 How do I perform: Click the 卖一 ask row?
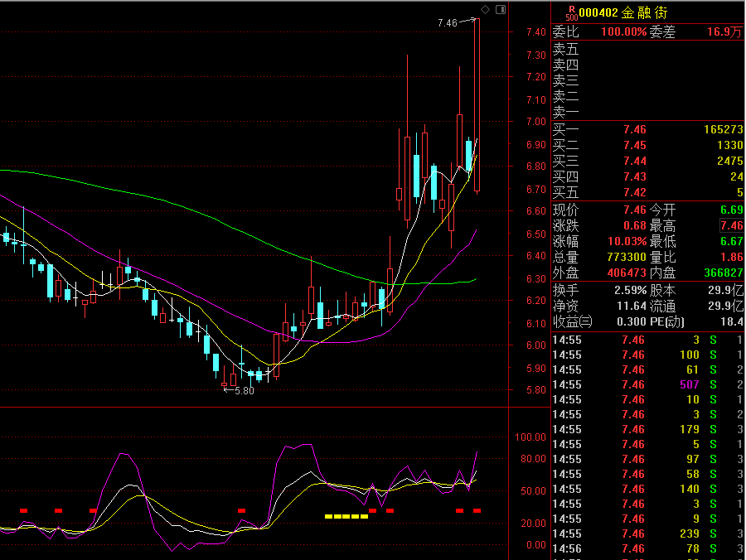[x=647, y=112]
